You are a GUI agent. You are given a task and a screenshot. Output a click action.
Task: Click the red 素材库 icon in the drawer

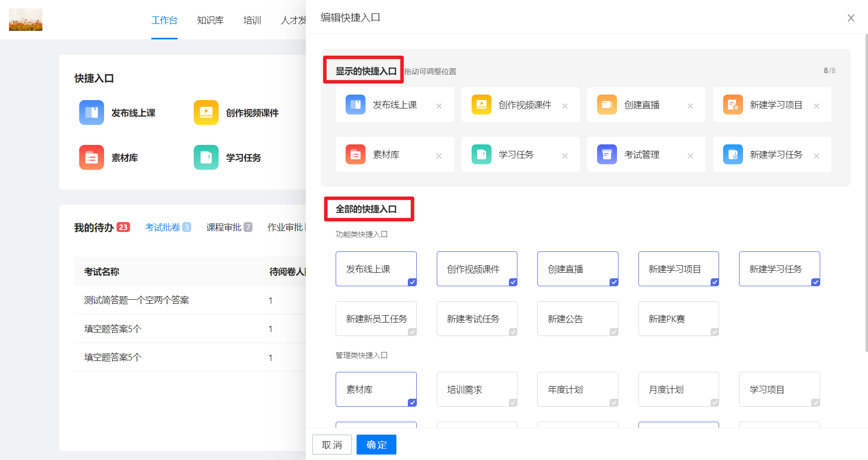[x=355, y=154]
